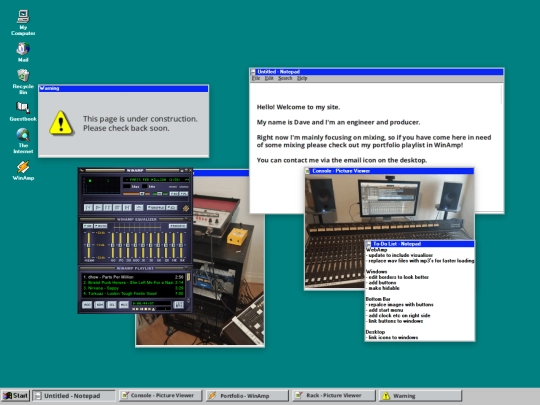540x405 pixels.
Task: Toggle Winamp repeat button
Action: pos(172,208)
